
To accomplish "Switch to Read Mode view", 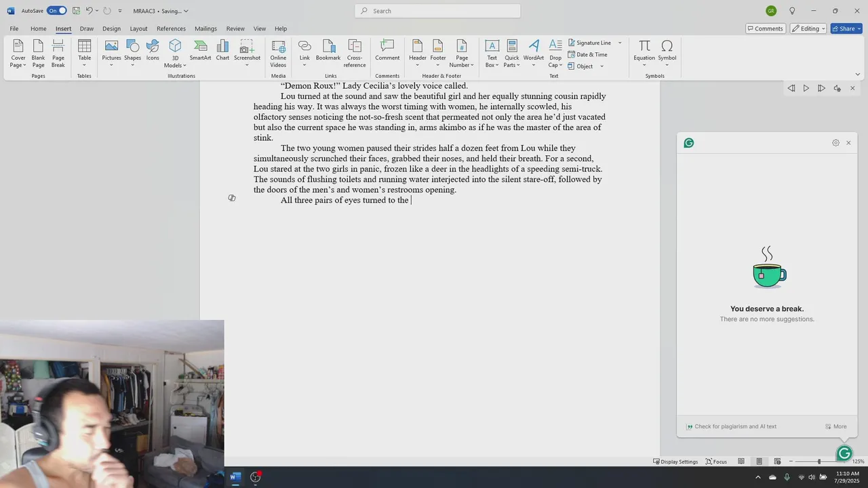I will point(741,462).
